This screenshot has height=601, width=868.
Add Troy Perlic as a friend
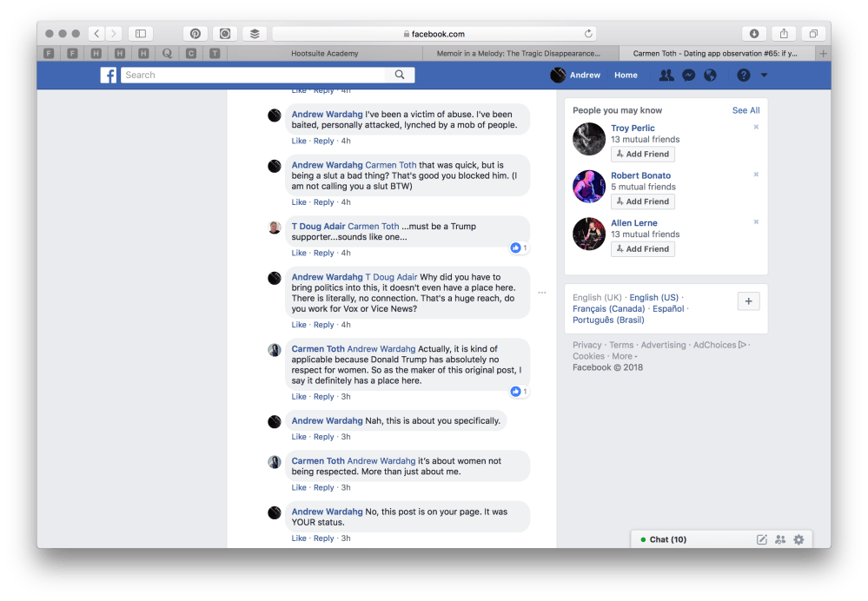coord(642,154)
